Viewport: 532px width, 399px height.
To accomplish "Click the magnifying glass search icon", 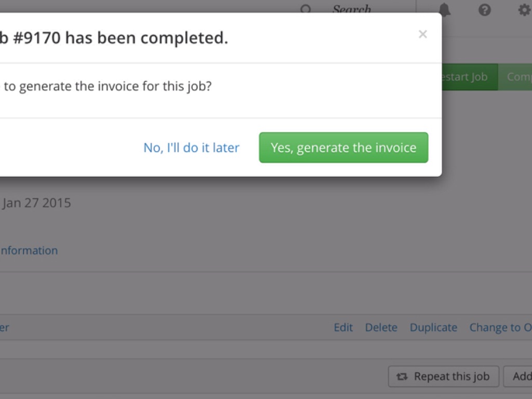I will (x=305, y=9).
